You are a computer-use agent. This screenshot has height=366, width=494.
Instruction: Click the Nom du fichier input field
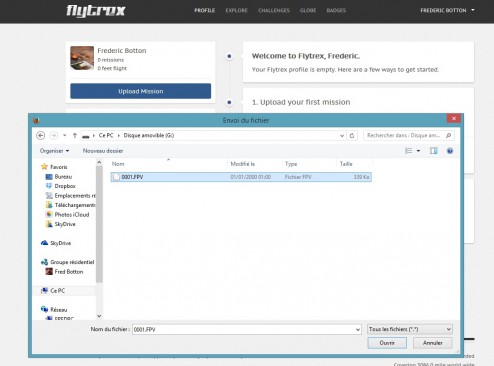pyautogui.click(x=246, y=330)
